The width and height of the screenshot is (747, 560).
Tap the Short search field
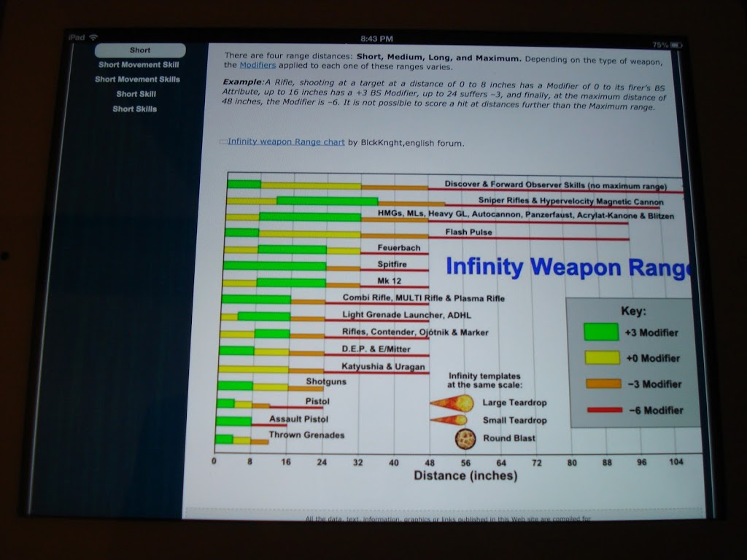click(x=140, y=50)
